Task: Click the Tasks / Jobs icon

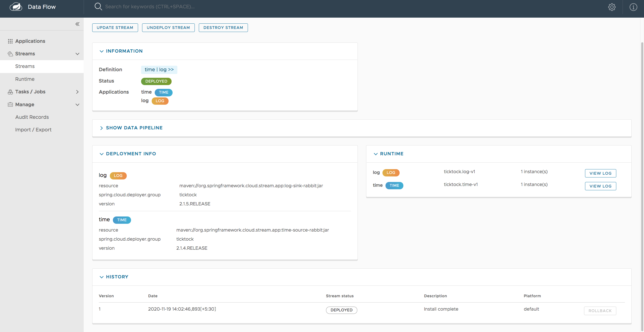Action: click(x=10, y=92)
